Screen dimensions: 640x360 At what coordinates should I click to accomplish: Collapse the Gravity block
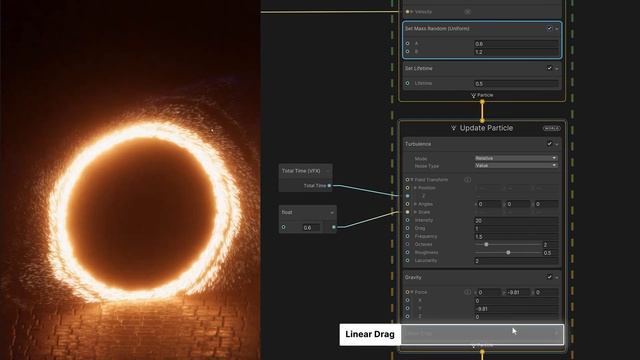tap(557, 278)
